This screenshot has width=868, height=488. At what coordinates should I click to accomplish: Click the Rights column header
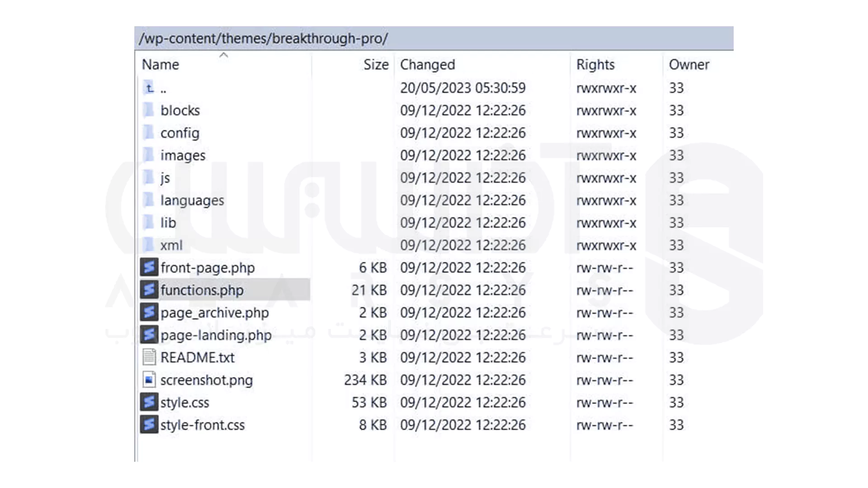pos(595,64)
